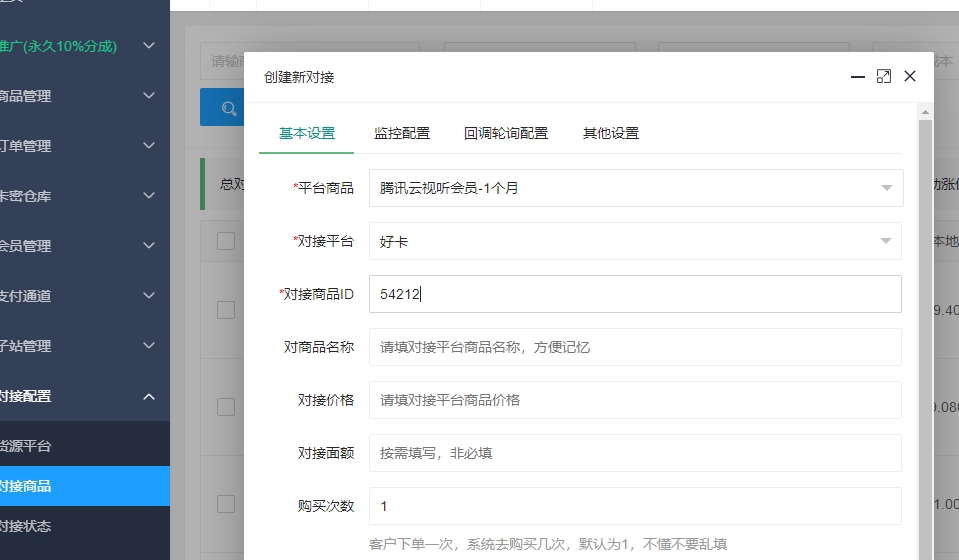The image size is (959, 560).
Task: Expand the 子站管理 sidebar menu
Action: 85,346
